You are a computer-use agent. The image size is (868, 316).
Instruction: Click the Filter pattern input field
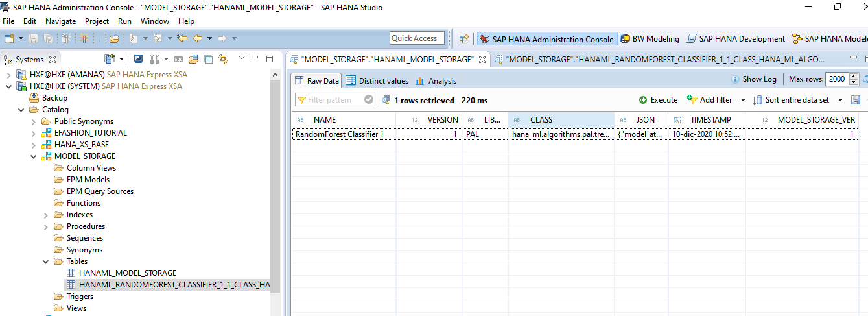(334, 100)
